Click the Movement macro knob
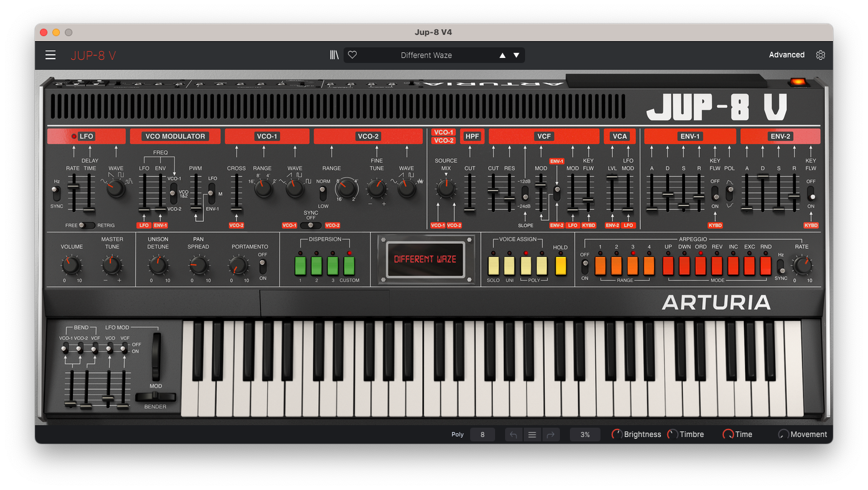Image resolution: width=868 pixels, height=490 pixels. click(783, 435)
